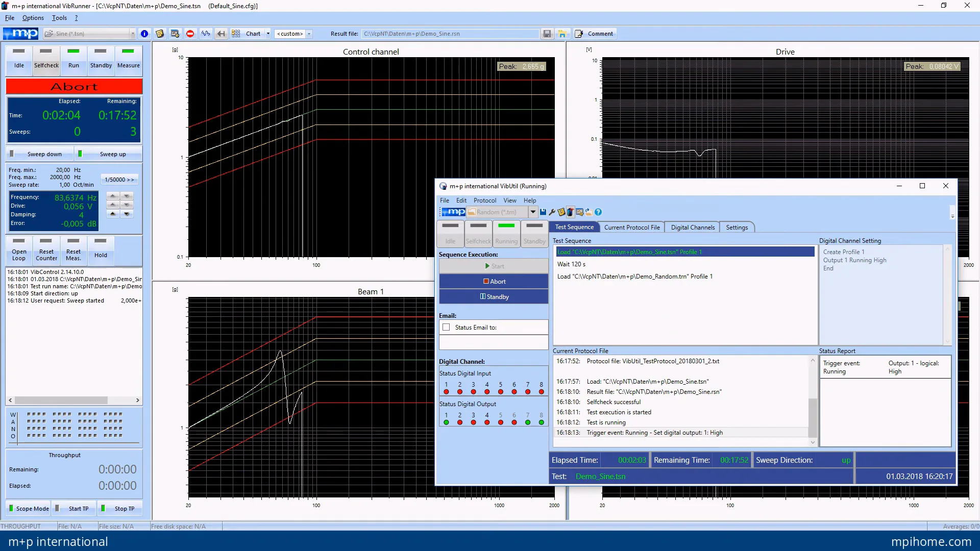The width and height of the screenshot is (980, 551).
Task: Expand the 1/50000 >> resolution button
Action: click(x=119, y=180)
